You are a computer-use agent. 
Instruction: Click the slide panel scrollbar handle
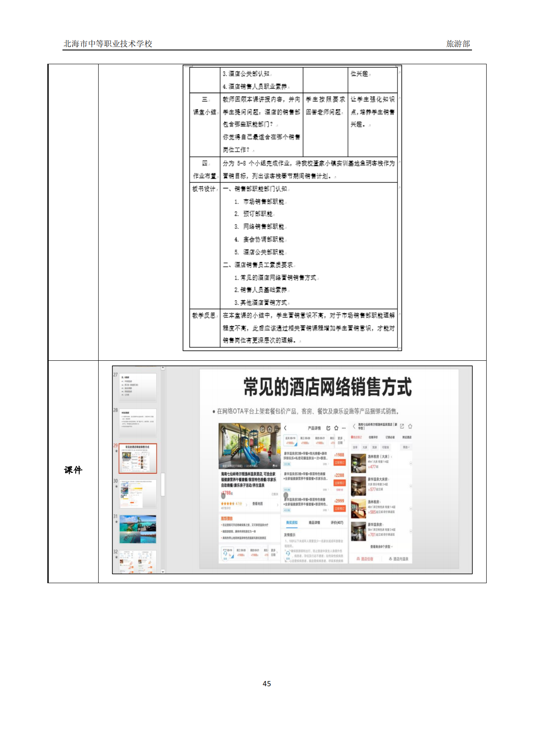pos(163,484)
